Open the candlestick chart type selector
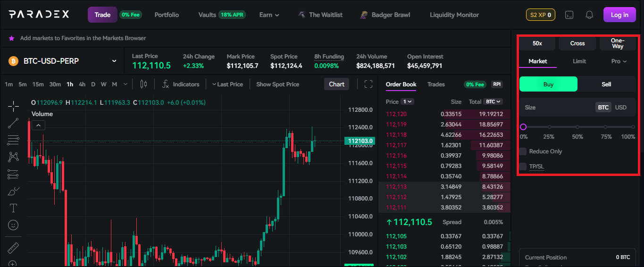This screenshot has width=644, height=267. tap(143, 84)
